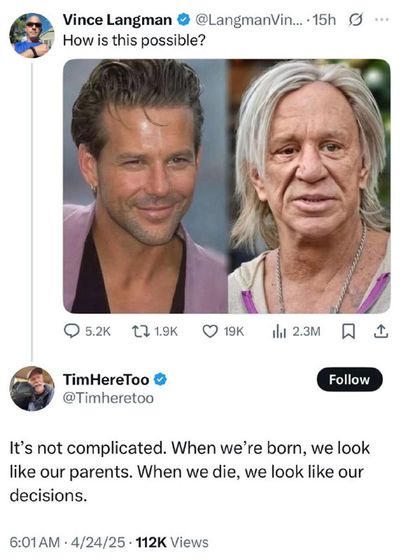Open the reply comments icon showing 5.2K
Image resolution: width=400 pixels, height=560 pixels.
pos(88,331)
